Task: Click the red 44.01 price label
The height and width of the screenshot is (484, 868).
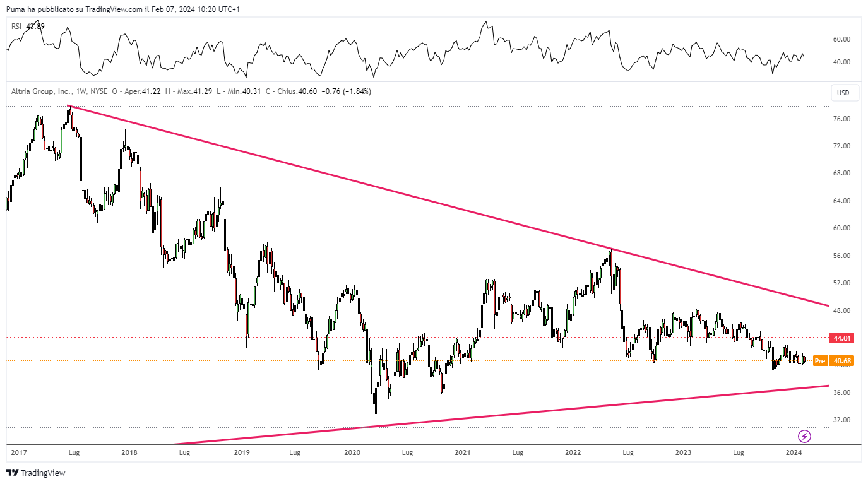Action: tap(843, 338)
